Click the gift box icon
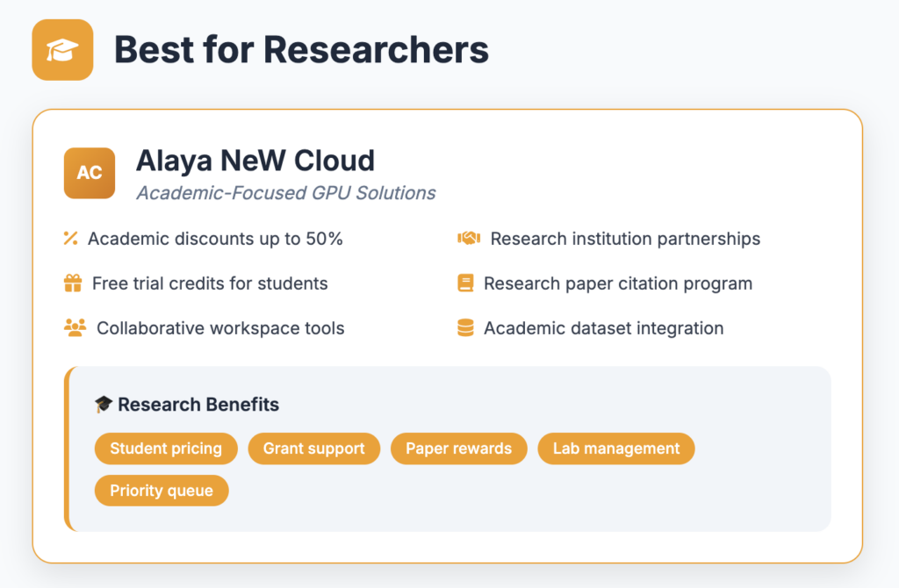 click(73, 283)
